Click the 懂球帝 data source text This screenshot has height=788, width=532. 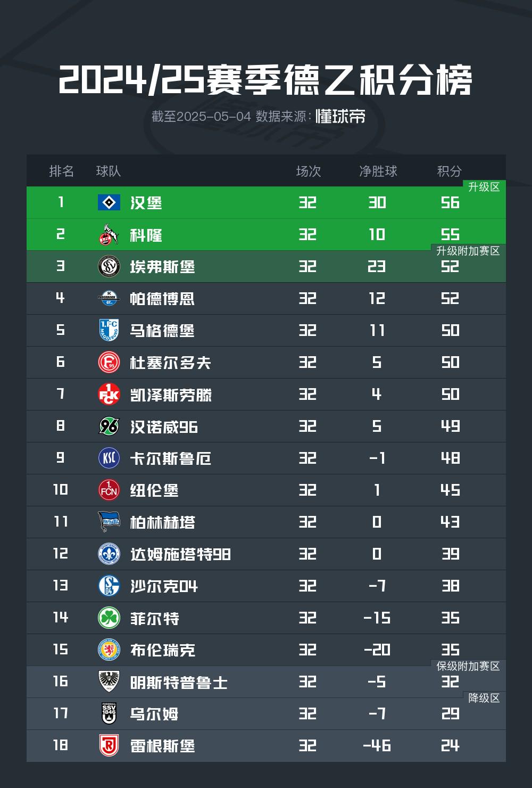340,116
